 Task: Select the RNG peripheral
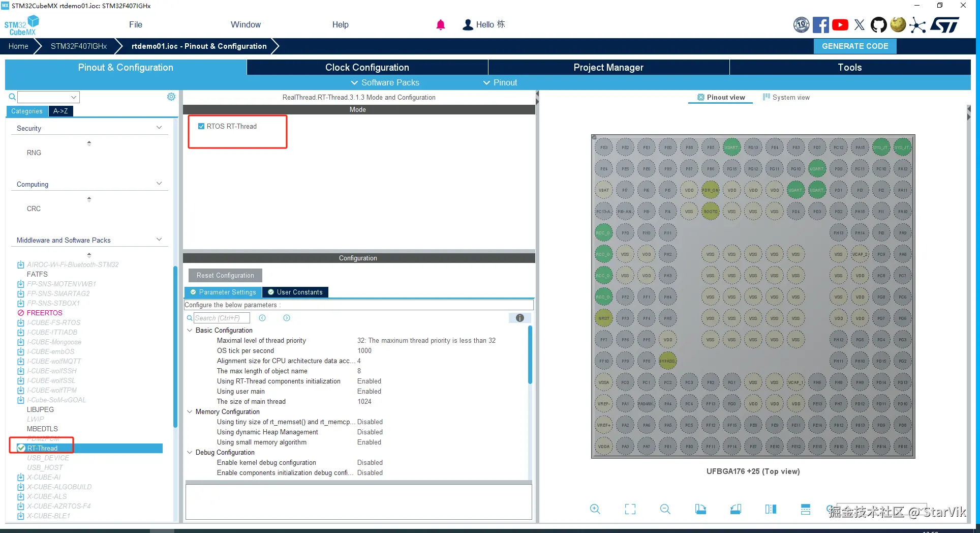(x=34, y=153)
